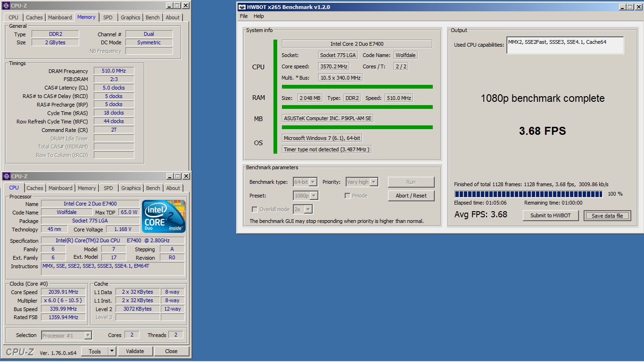Switch to the CPU tab in top CPU-Z window
Image resolution: width=644 pixels, height=362 pixels.
tap(14, 17)
